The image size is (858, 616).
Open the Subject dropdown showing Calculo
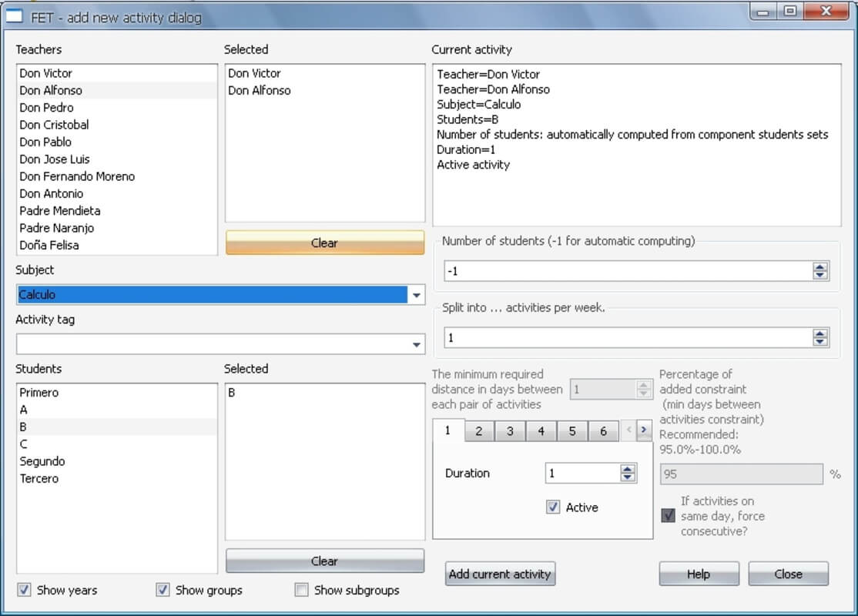point(417,295)
